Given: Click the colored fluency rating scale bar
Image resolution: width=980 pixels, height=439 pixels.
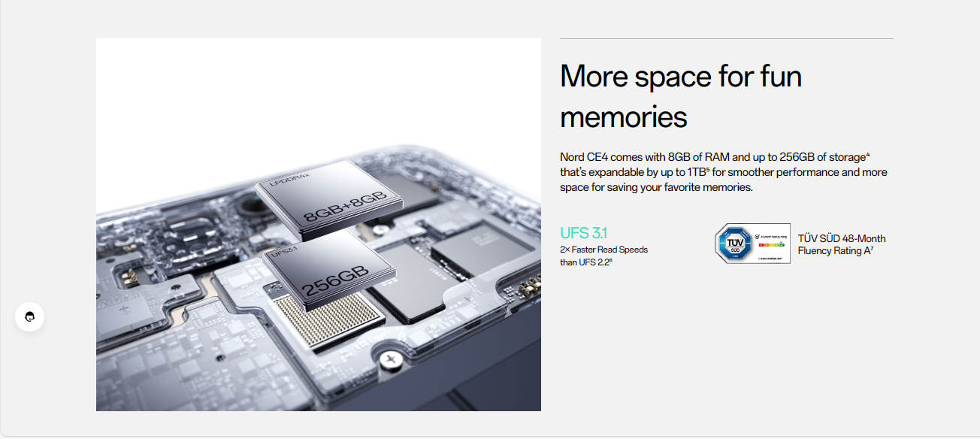Looking at the screenshot, I should click(772, 244).
